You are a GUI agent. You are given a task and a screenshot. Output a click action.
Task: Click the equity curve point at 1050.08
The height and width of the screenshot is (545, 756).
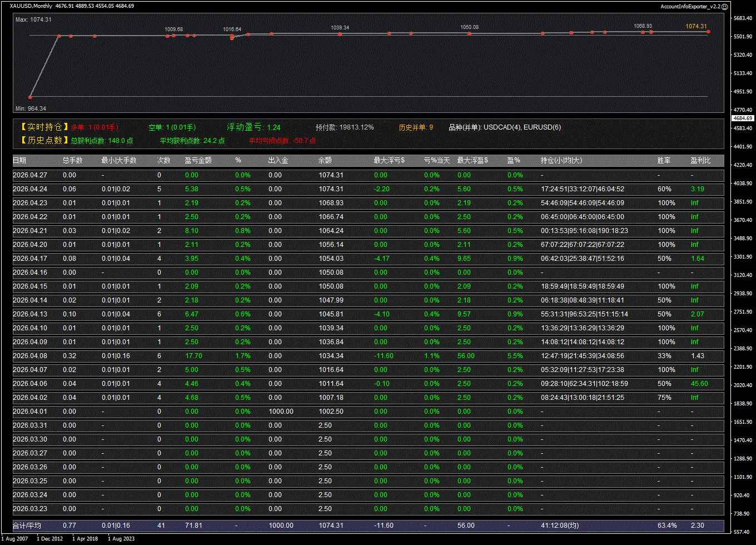pyautogui.click(x=469, y=33)
